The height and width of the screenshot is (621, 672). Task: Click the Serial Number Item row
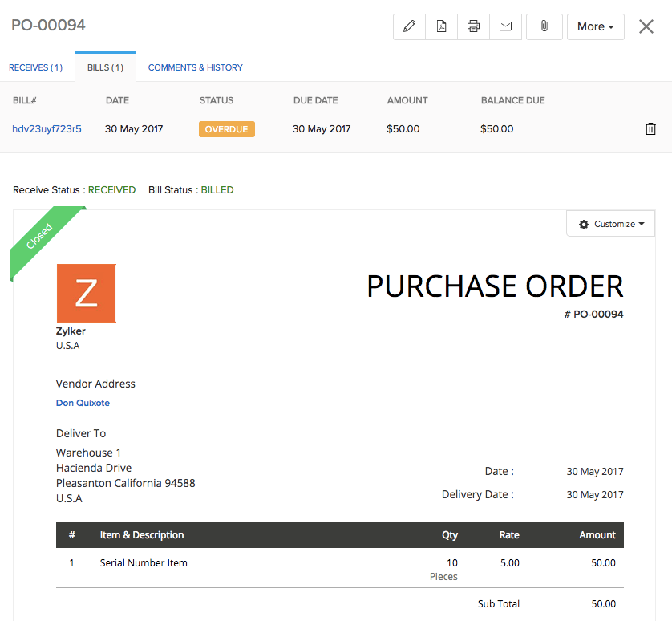point(144,563)
